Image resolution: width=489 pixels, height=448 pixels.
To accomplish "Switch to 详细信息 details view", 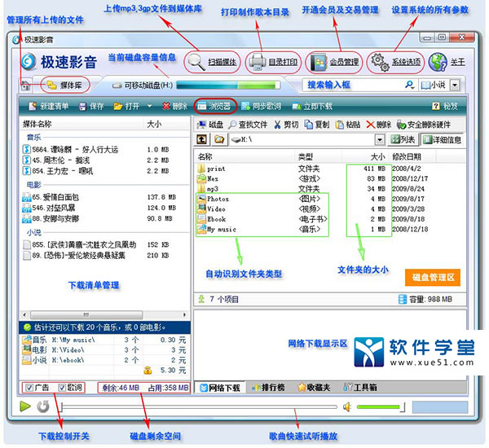I will coord(442,139).
